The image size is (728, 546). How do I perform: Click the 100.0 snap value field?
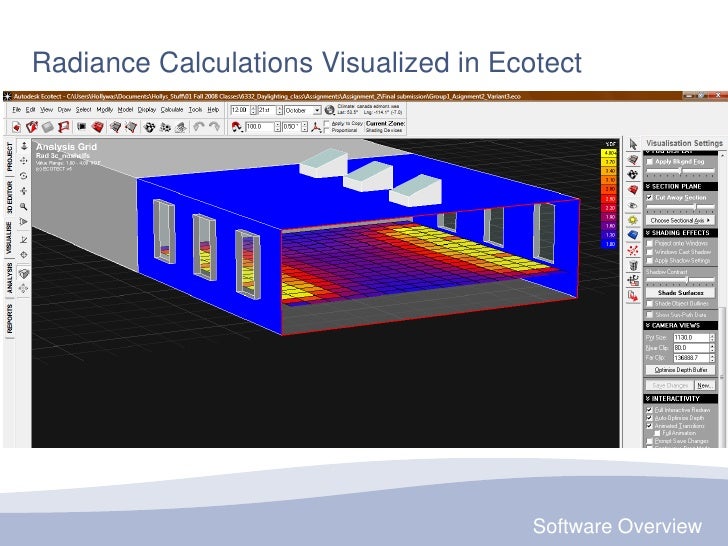coord(260,126)
